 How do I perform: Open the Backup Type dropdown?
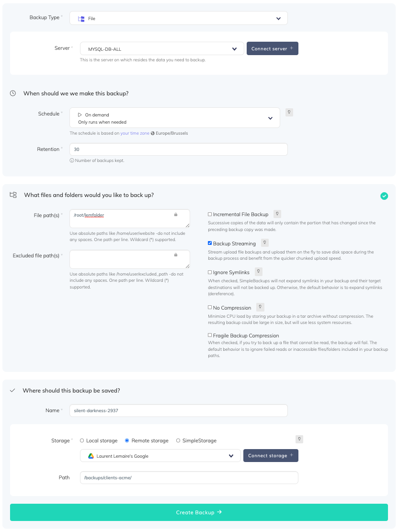[178, 18]
